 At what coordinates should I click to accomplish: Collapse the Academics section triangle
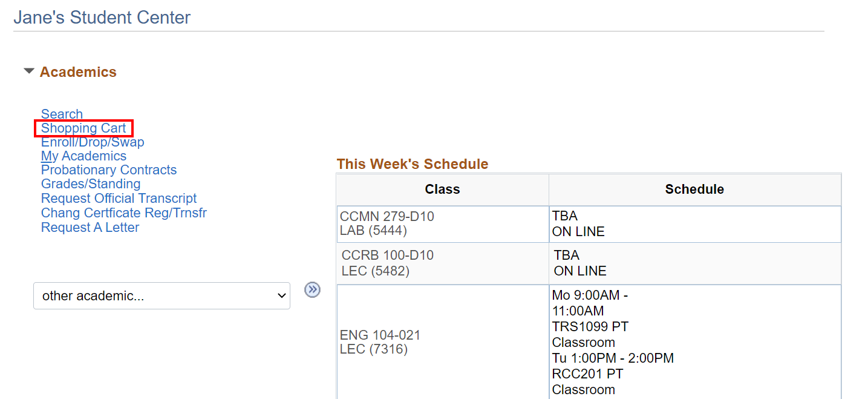29,71
